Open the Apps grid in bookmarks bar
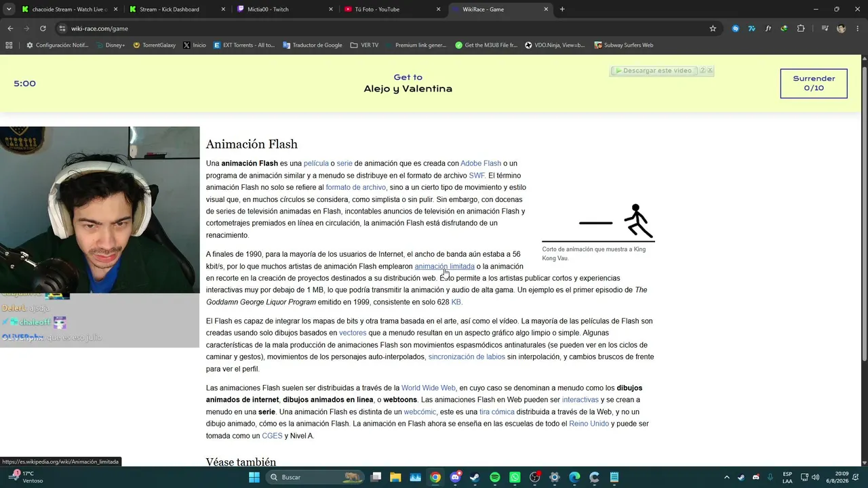Image resolution: width=868 pixels, height=488 pixels. pos(9,45)
